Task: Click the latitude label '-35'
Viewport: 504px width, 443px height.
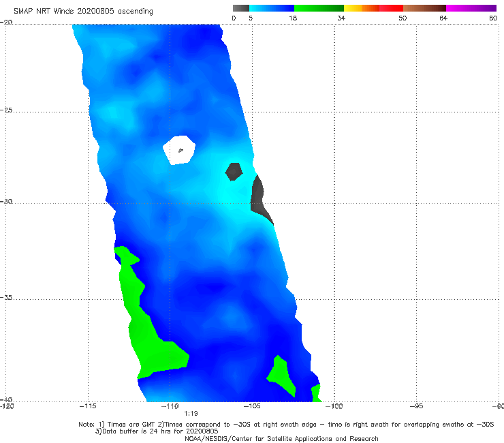Action: (6, 297)
